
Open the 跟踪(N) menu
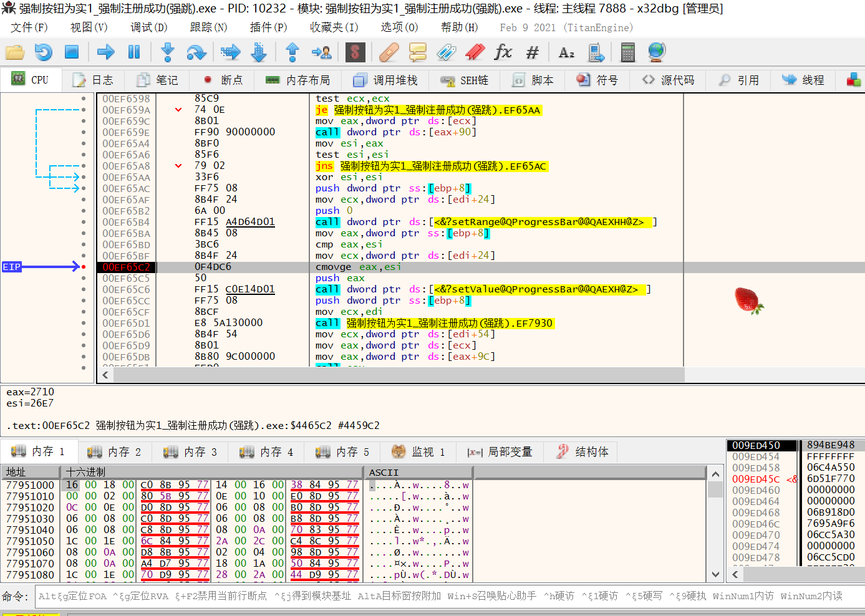coord(209,27)
